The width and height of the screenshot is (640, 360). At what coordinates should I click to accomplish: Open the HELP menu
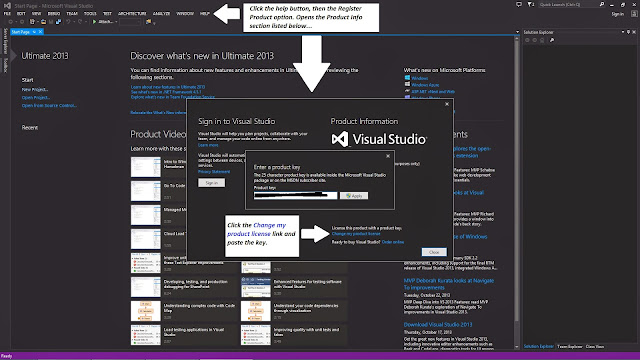(204, 13)
